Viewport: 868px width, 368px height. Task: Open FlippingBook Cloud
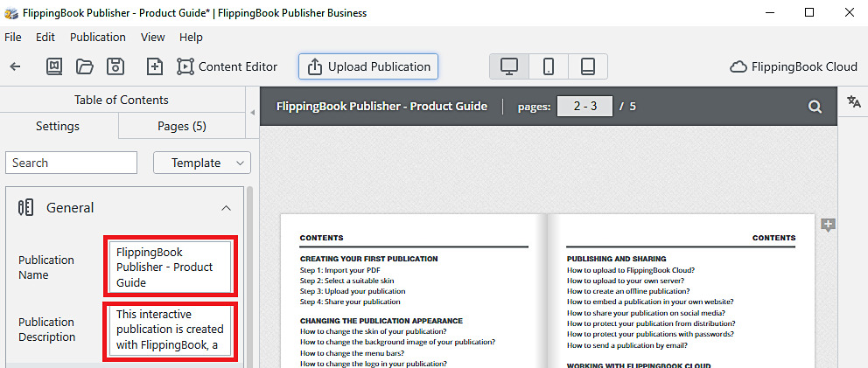click(x=794, y=67)
